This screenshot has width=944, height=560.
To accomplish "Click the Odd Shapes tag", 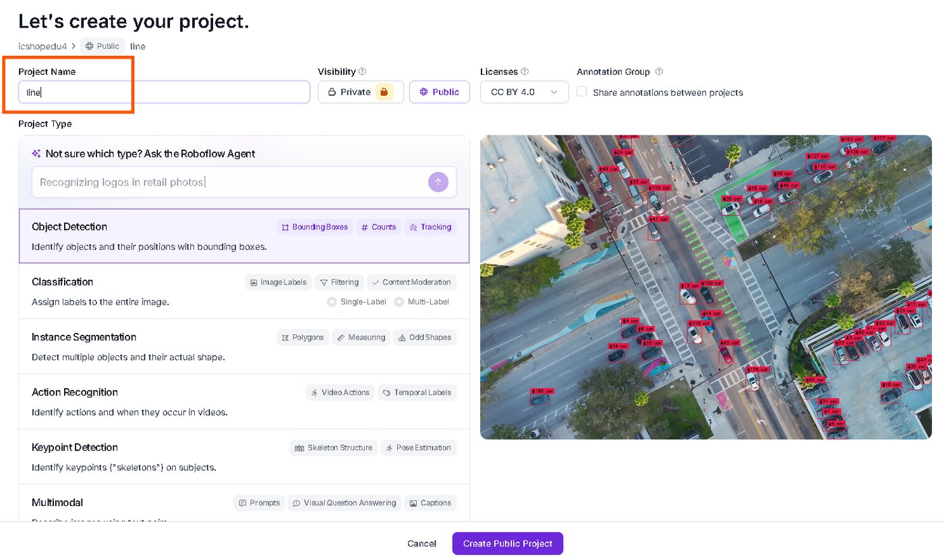I will tap(425, 338).
